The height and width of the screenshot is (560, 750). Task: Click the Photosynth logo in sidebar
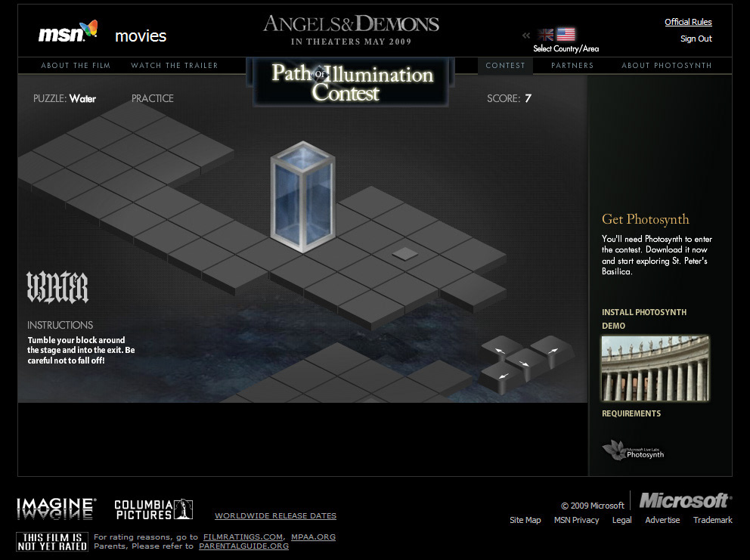(x=634, y=450)
